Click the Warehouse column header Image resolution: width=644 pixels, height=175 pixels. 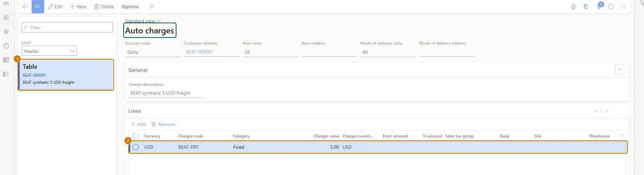599,136
